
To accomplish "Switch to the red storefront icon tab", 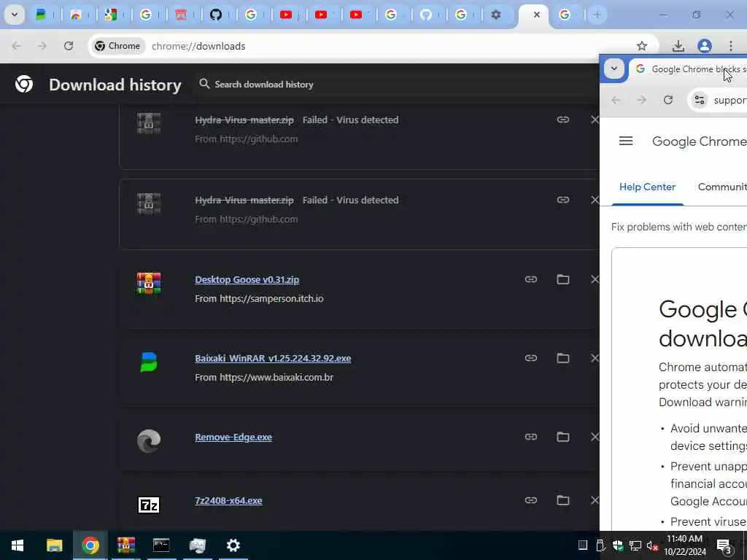I will click(x=181, y=15).
